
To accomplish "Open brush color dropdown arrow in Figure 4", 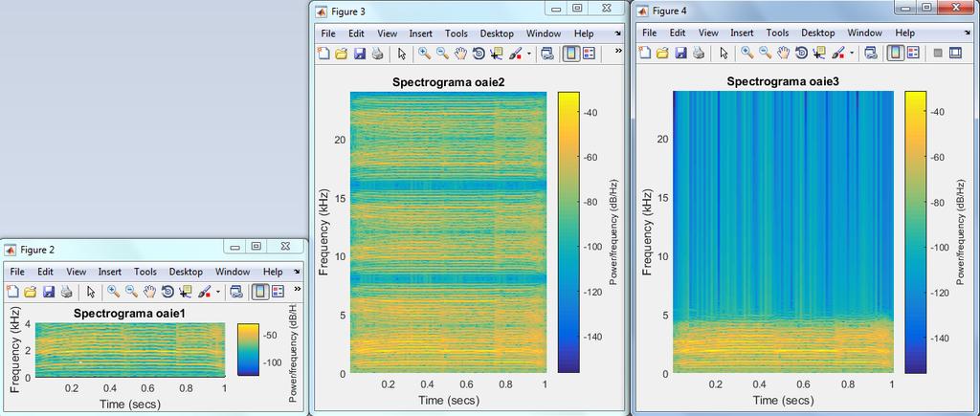I will [851, 54].
